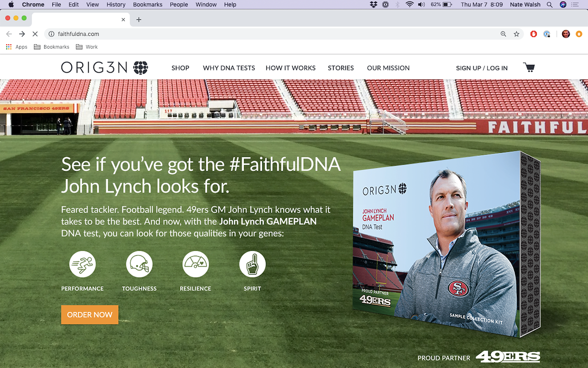This screenshot has height=368, width=588.
Task: Open the Apps shortcut in bookmarks bar
Action: coord(17,47)
